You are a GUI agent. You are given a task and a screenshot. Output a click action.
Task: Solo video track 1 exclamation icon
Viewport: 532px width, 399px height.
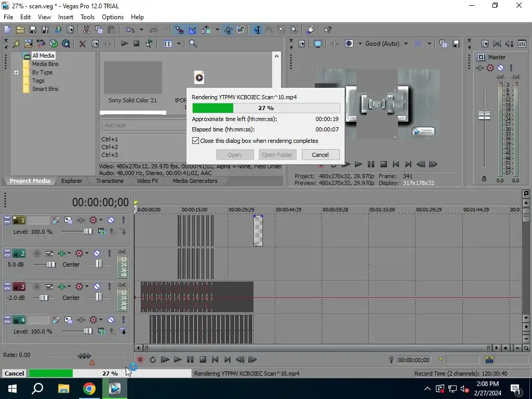(x=124, y=220)
